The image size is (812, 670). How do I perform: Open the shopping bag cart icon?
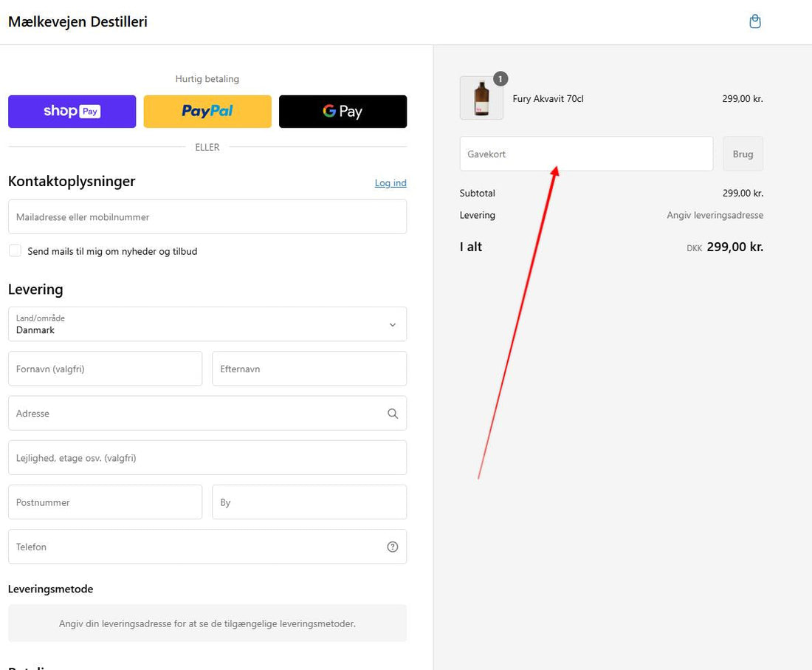click(x=754, y=21)
